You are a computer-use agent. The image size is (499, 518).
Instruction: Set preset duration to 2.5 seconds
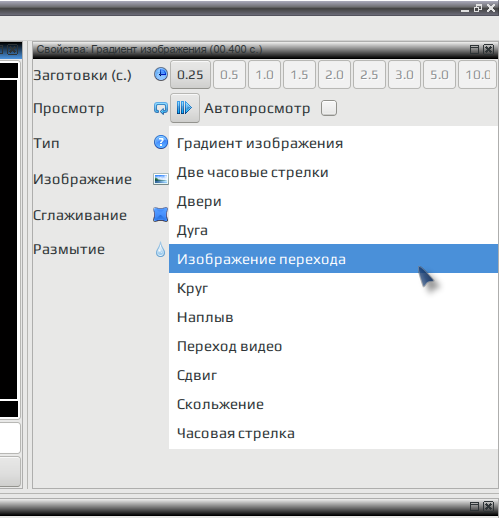[369, 75]
